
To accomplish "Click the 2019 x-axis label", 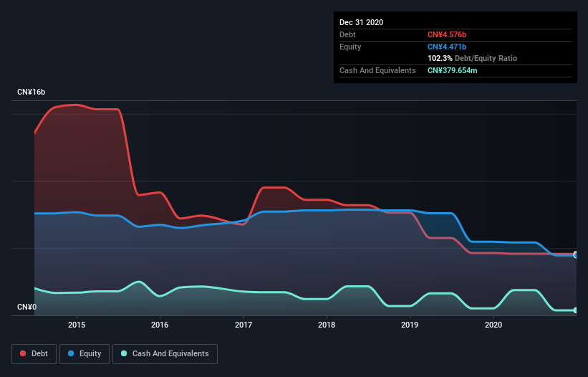I will click(x=410, y=325).
